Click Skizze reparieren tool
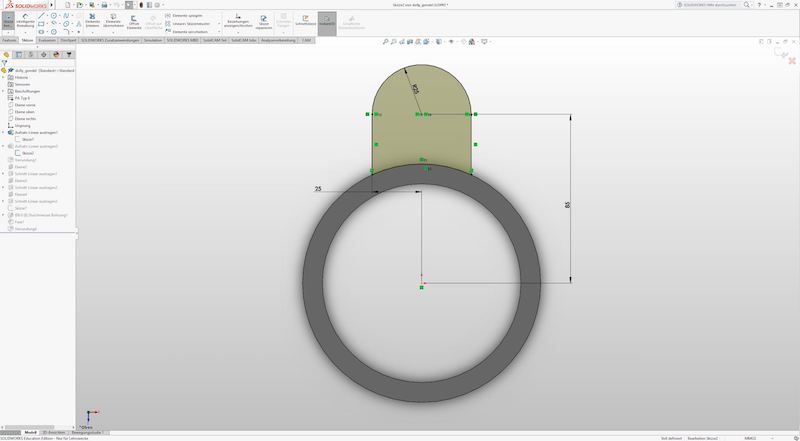This screenshot has height=441, width=800. pos(264,21)
